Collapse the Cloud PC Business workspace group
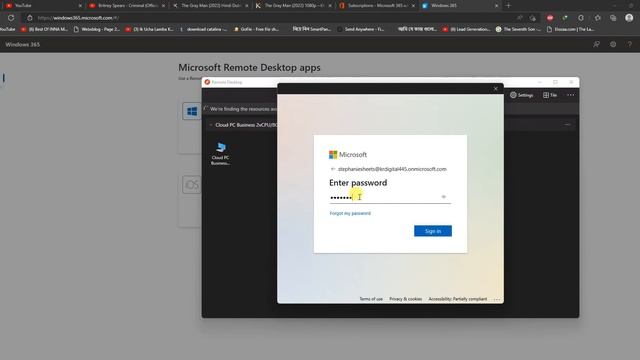The height and width of the screenshot is (360, 640). 211,125
